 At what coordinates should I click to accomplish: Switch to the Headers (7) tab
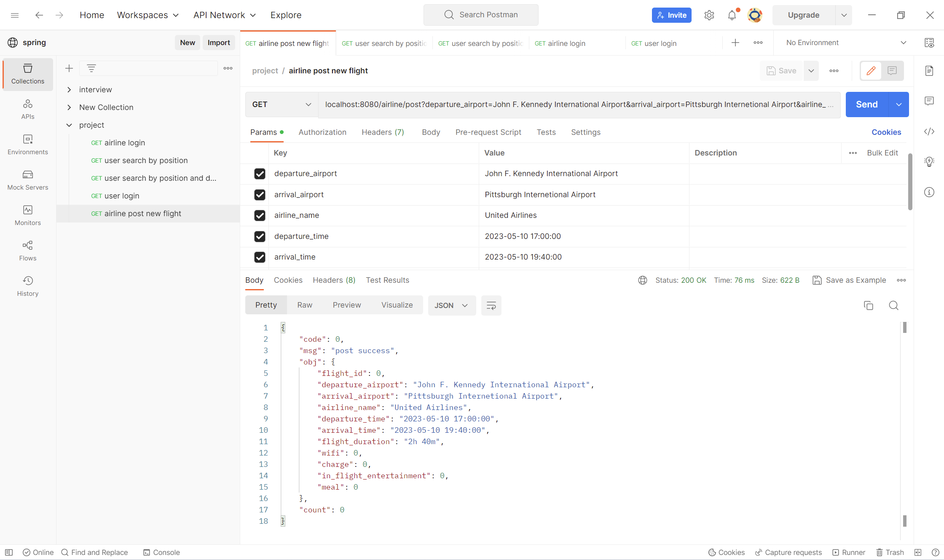click(x=383, y=132)
